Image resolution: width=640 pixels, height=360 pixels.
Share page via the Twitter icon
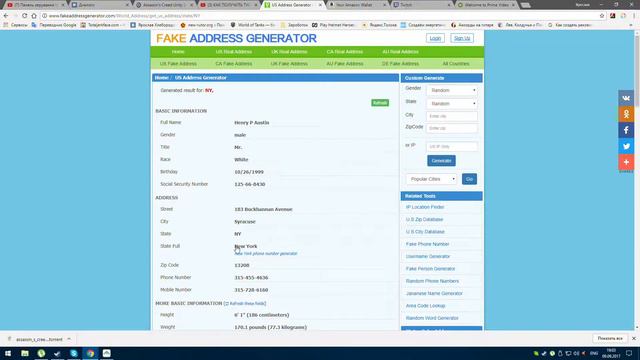[x=626, y=146]
